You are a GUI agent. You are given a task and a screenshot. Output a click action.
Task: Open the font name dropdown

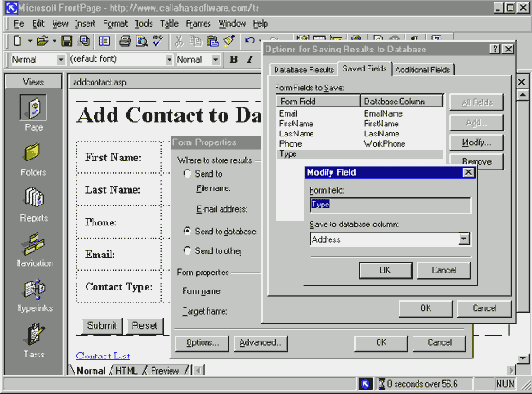[169, 60]
